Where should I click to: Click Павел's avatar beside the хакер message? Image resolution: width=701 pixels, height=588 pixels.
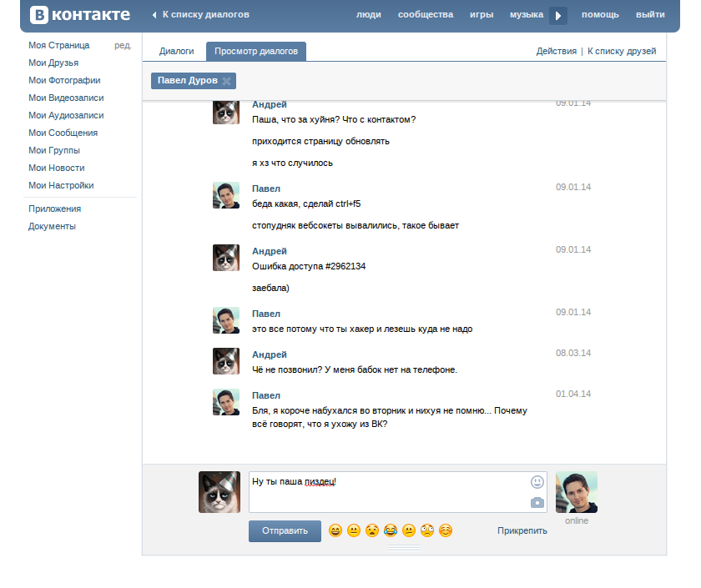click(226, 320)
